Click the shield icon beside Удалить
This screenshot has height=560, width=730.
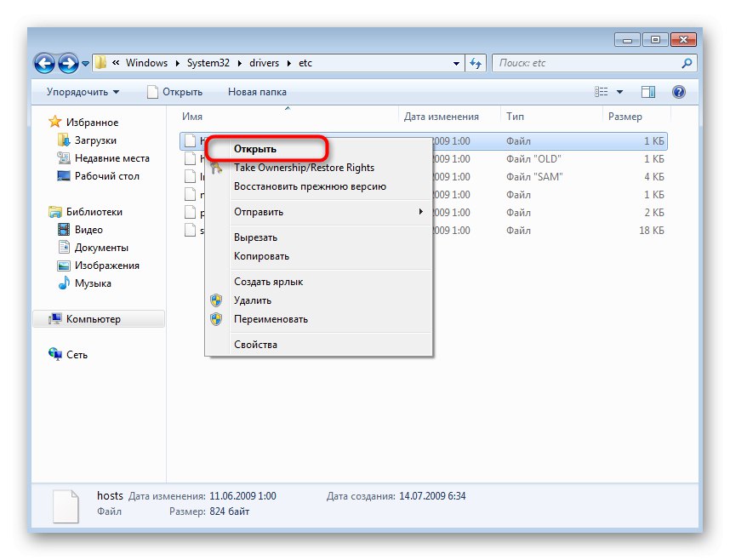[x=216, y=300]
